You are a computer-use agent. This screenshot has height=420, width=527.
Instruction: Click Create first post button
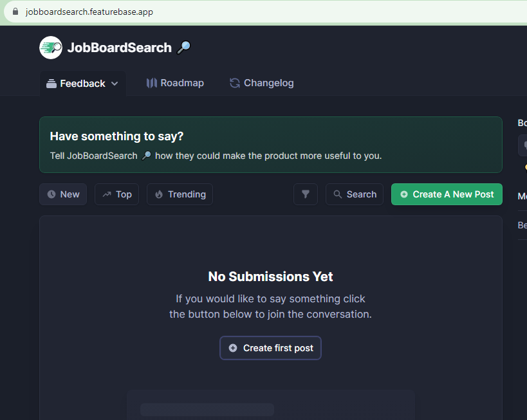(x=270, y=348)
